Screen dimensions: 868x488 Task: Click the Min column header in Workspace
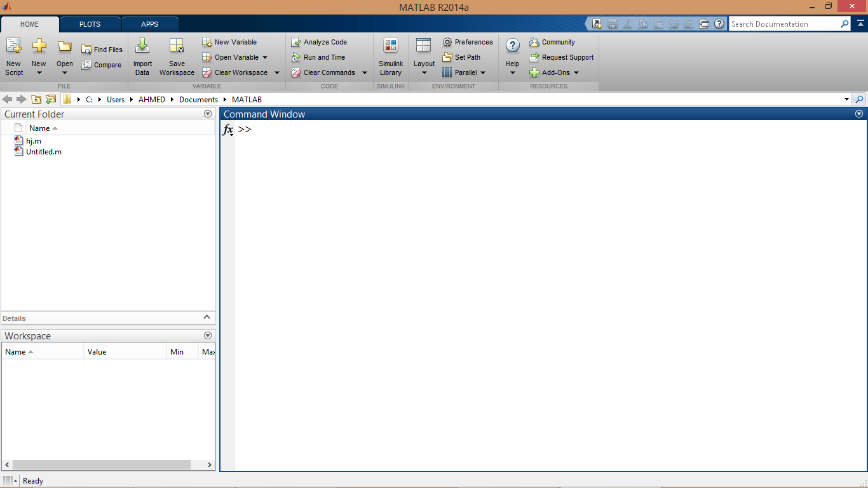(182, 351)
